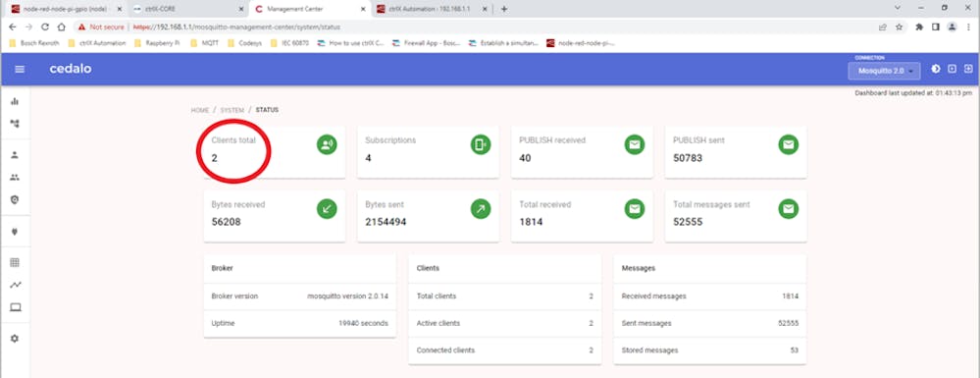This screenshot has width=980, height=378.
Task: Close the ctrlX-CORE browser tab
Action: tap(240, 10)
